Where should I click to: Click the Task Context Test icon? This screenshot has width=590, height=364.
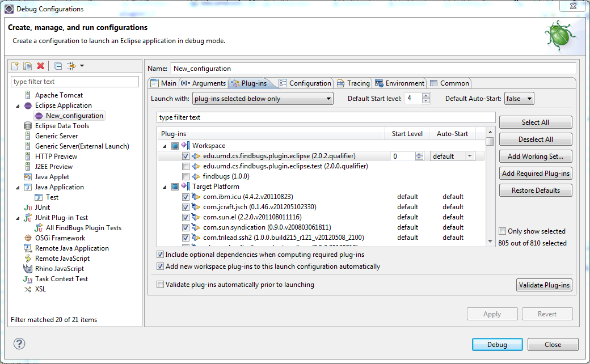coord(28,279)
